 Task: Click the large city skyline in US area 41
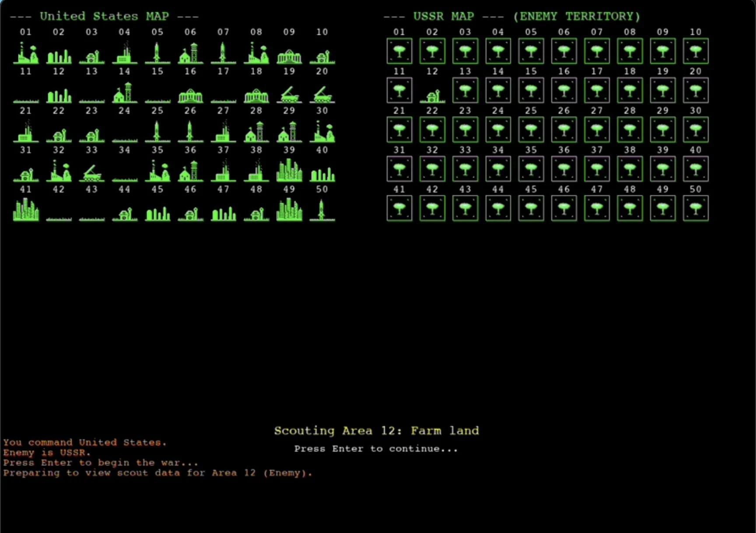click(26, 209)
